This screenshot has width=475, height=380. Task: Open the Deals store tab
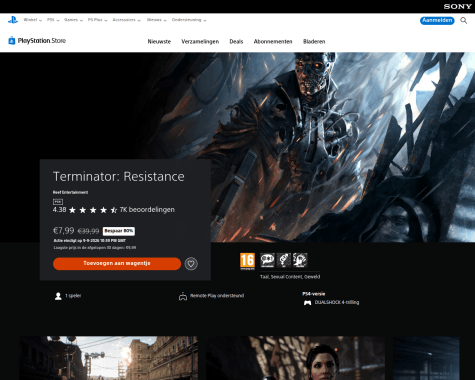point(236,42)
